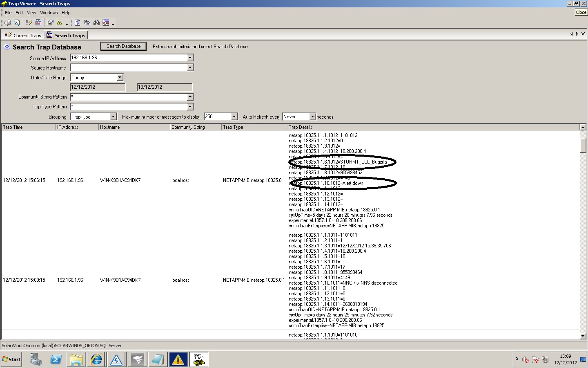Click the Trap Details column header
This screenshot has width=588, height=368.
pos(433,127)
